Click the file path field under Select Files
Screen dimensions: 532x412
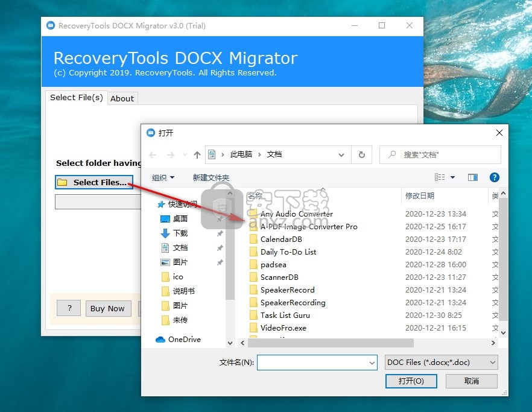tap(98, 202)
